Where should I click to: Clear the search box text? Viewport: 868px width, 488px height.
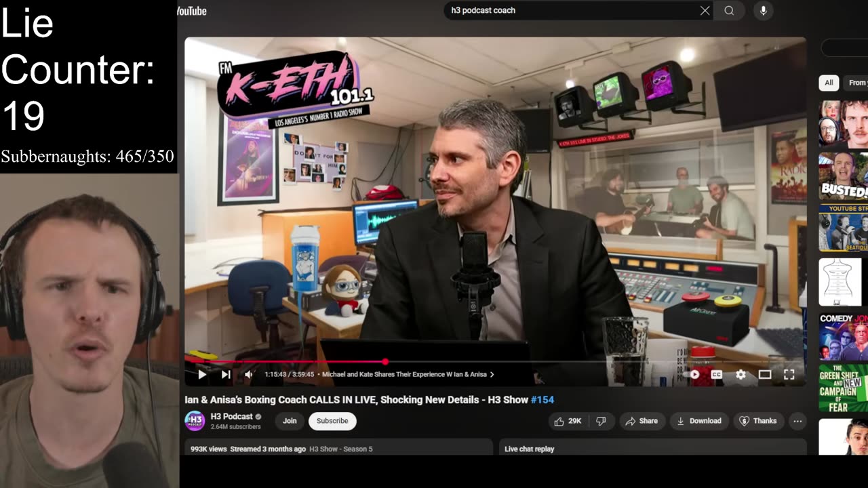(705, 10)
